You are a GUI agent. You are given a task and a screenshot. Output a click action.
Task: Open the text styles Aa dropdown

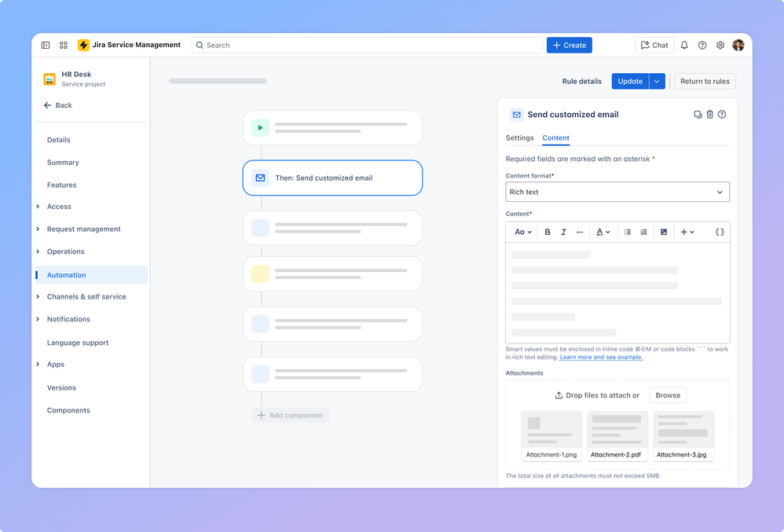click(x=523, y=232)
